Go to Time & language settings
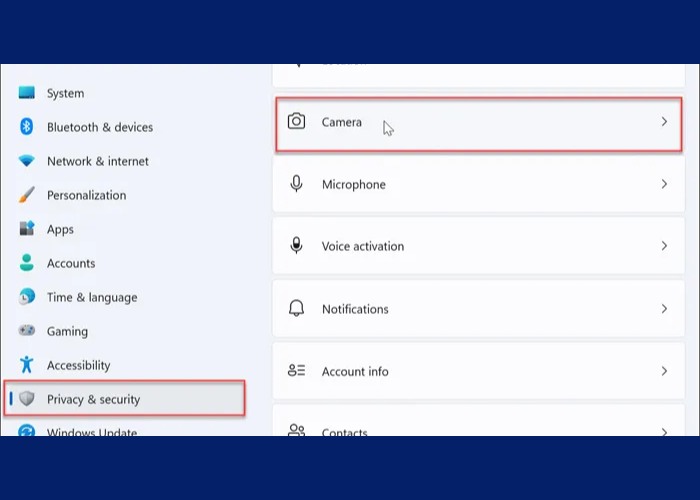The image size is (700, 500). pyautogui.click(x=92, y=297)
